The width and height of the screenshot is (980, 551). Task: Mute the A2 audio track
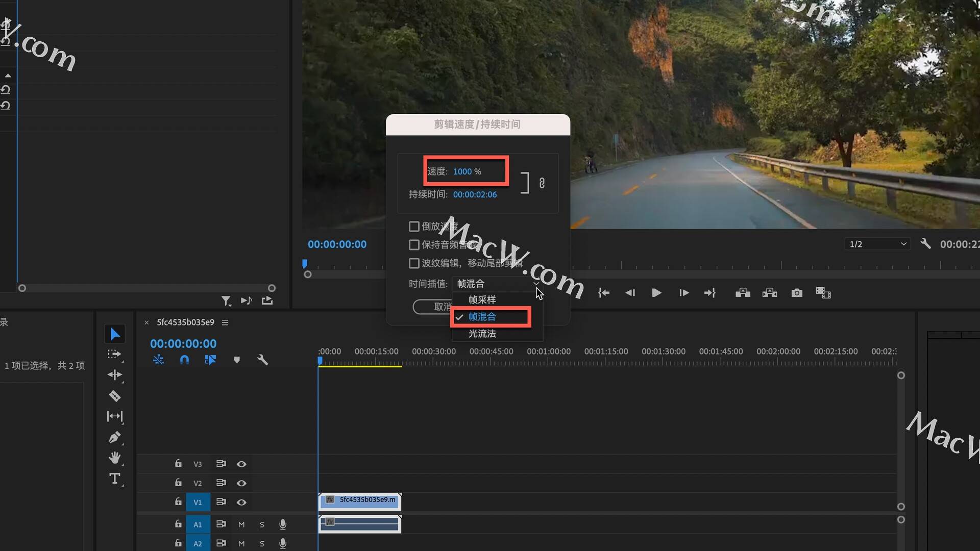point(241,543)
